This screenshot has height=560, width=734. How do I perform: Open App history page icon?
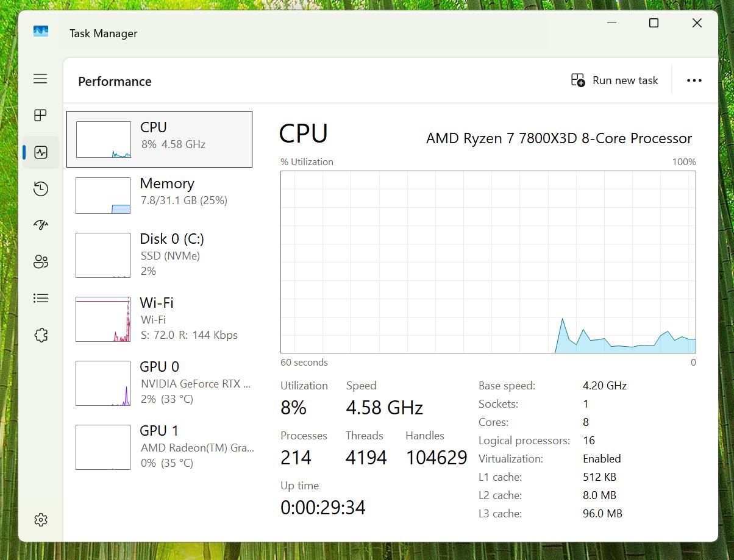coord(41,189)
